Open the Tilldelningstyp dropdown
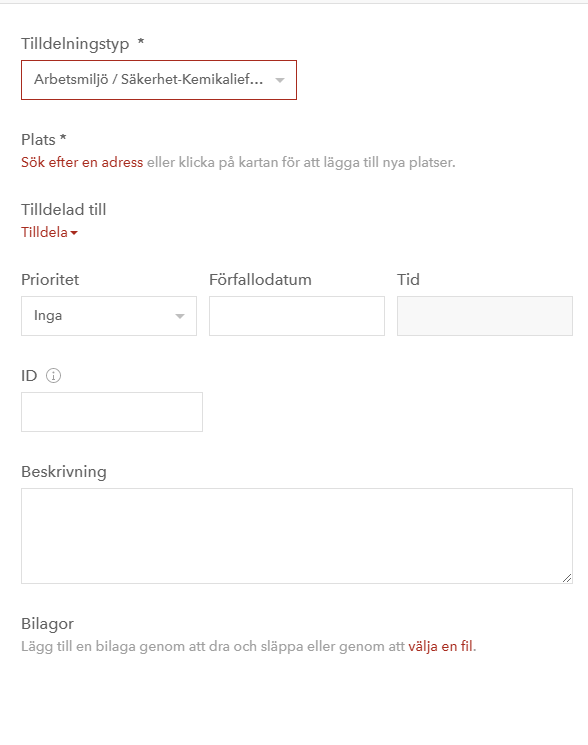The width and height of the screenshot is (588, 745). (159, 80)
